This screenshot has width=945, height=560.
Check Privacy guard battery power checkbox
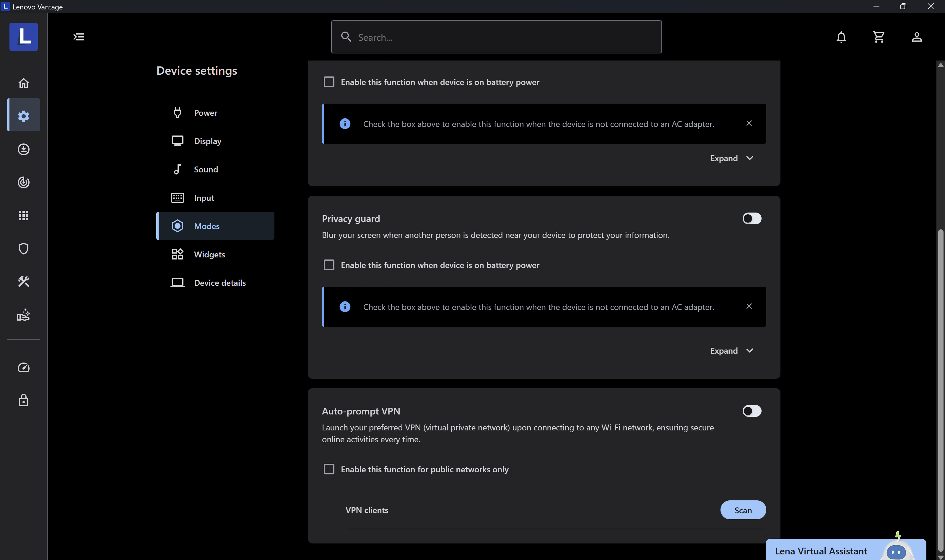329,265
